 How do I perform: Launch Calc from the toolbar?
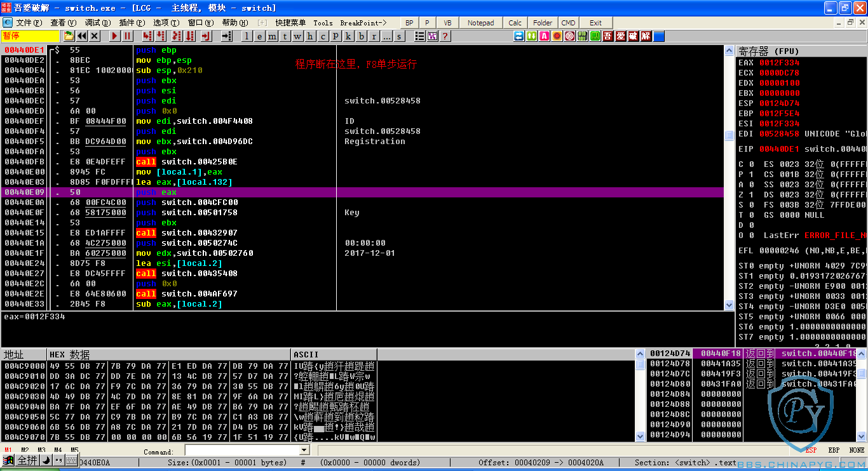(515, 23)
